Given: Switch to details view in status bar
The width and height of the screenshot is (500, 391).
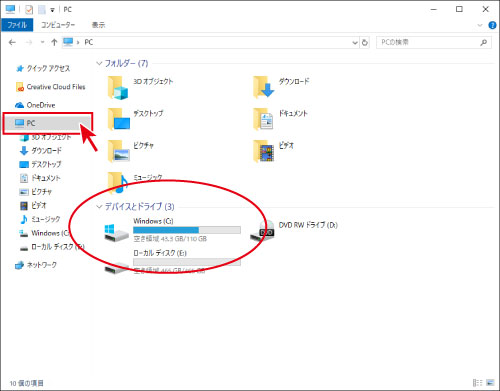Looking at the screenshot, I should coord(477,383).
